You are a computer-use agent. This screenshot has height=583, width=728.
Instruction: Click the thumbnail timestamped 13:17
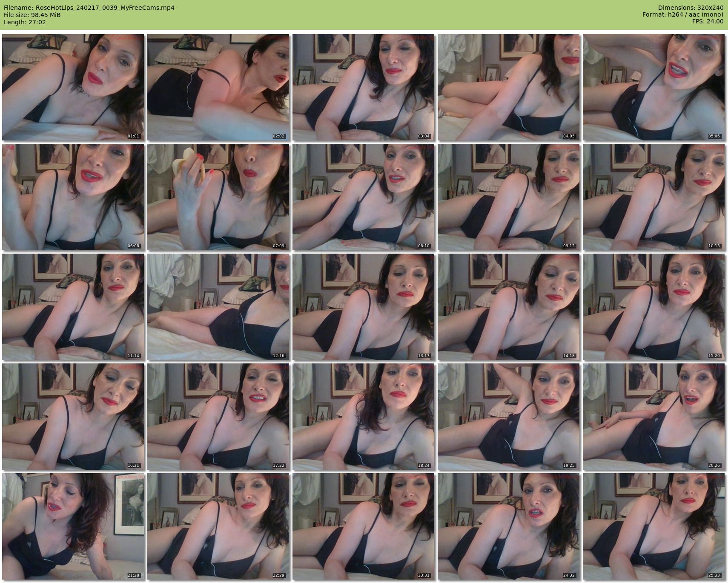pos(364,307)
